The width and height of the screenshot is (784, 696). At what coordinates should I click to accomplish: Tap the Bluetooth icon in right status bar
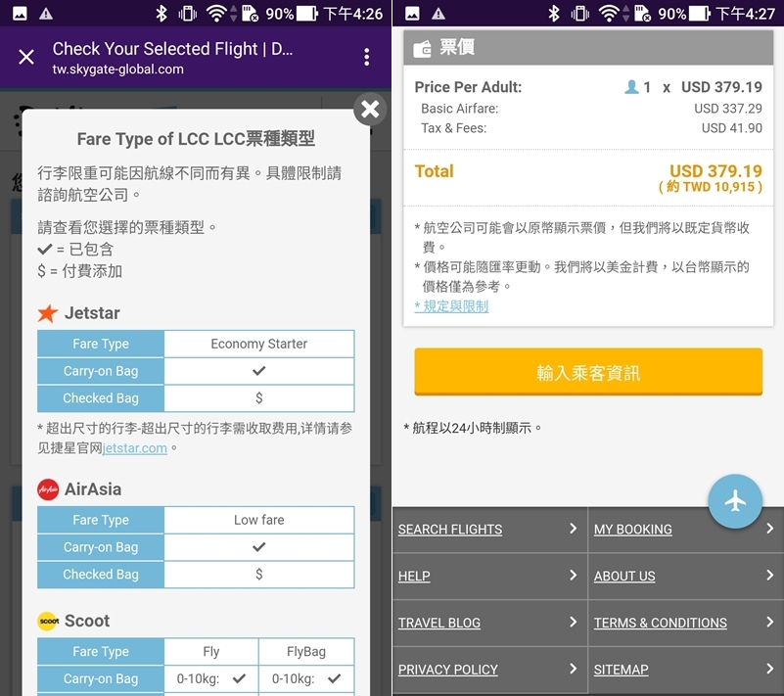[x=554, y=14]
